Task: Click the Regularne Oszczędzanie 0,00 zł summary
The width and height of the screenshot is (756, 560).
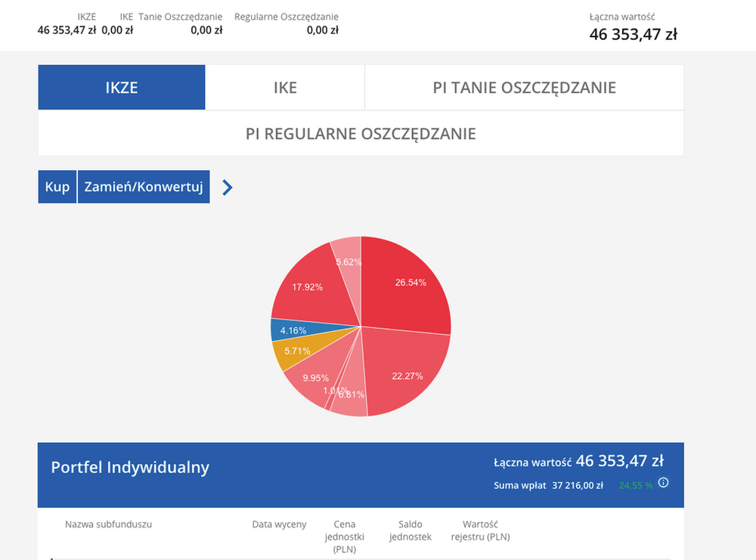Action: coord(287,23)
